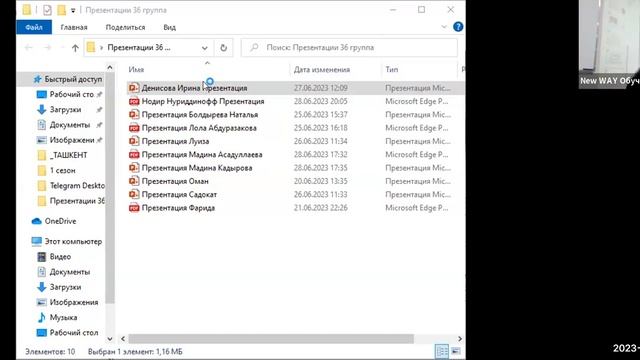Click horizontal scrollbar left arrow
The width and height of the screenshot is (640, 360).
(123, 339)
